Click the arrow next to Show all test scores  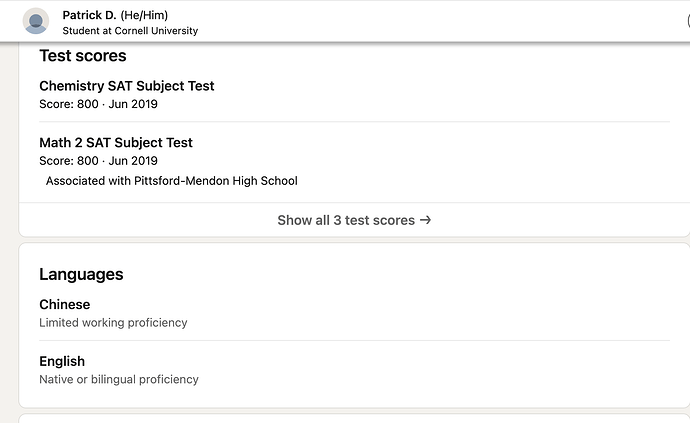(x=426, y=220)
